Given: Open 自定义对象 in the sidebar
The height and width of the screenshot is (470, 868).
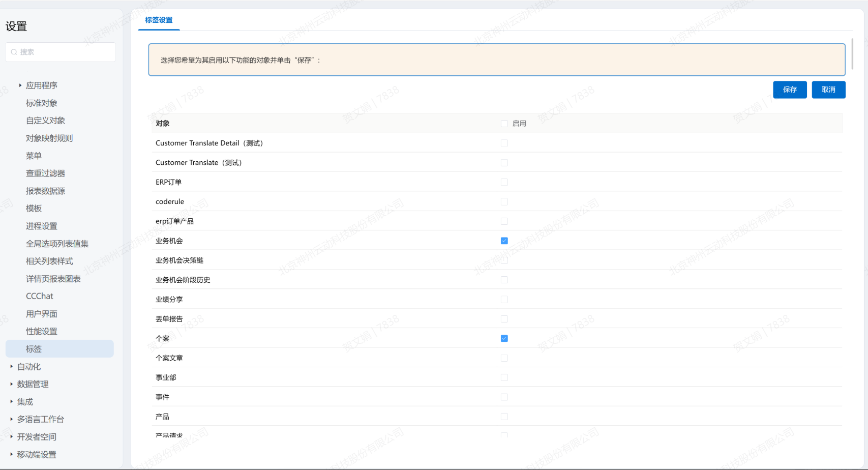Looking at the screenshot, I should tap(45, 121).
